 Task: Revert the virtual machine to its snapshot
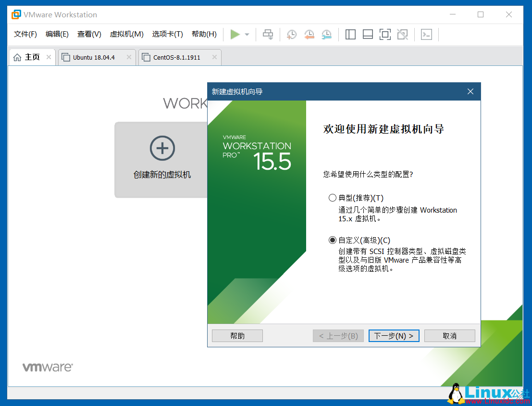point(309,34)
